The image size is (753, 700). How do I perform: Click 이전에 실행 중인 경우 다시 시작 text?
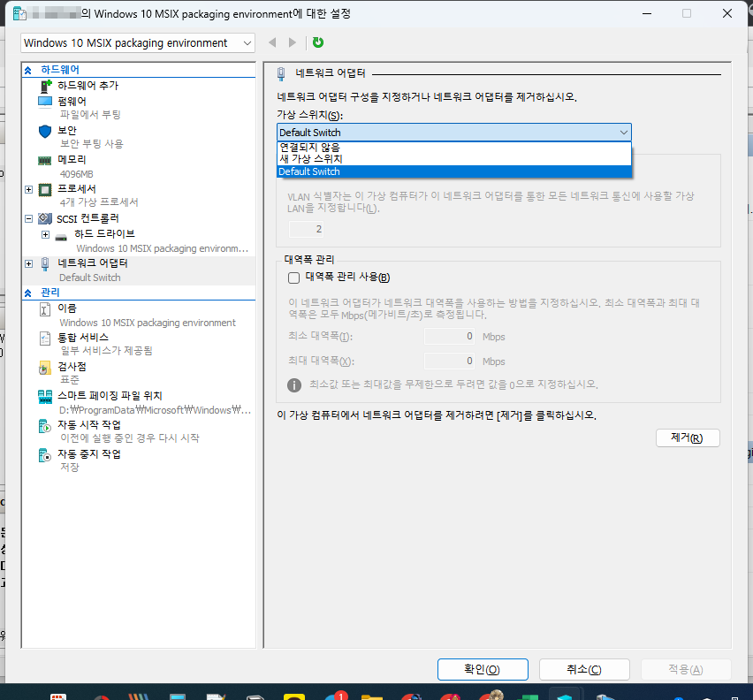130,438
